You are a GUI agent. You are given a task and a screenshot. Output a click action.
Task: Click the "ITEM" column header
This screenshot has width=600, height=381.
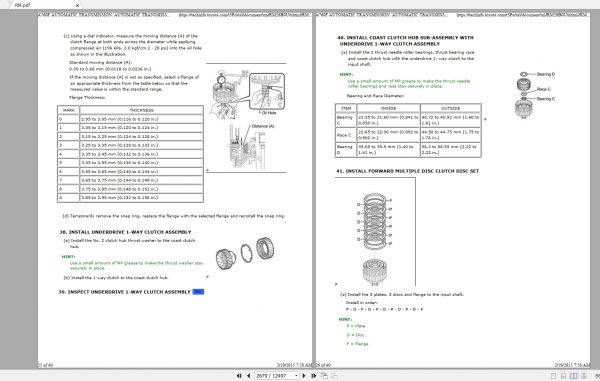pos(346,109)
